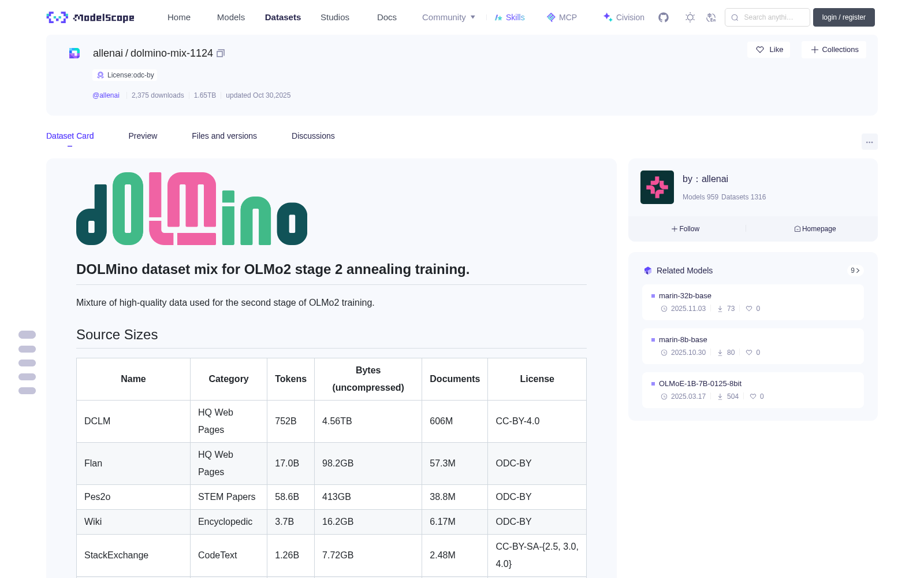Viewport: 924px width, 578px height.
Task: Select the Dataset Card tab
Action: point(70,136)
